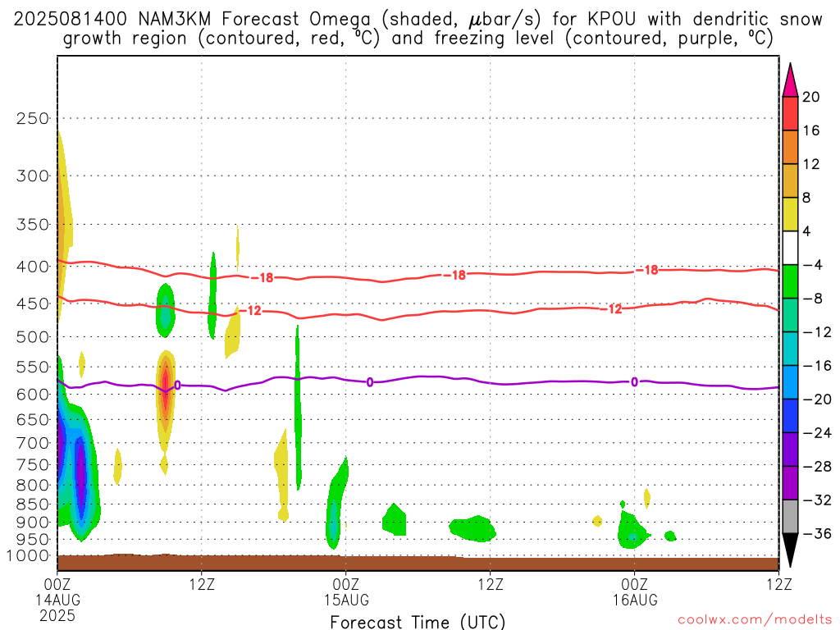Click the cyan colorbar segment between -12 and -16
Viewport: 840px width, 630px height.
(790, 349)
